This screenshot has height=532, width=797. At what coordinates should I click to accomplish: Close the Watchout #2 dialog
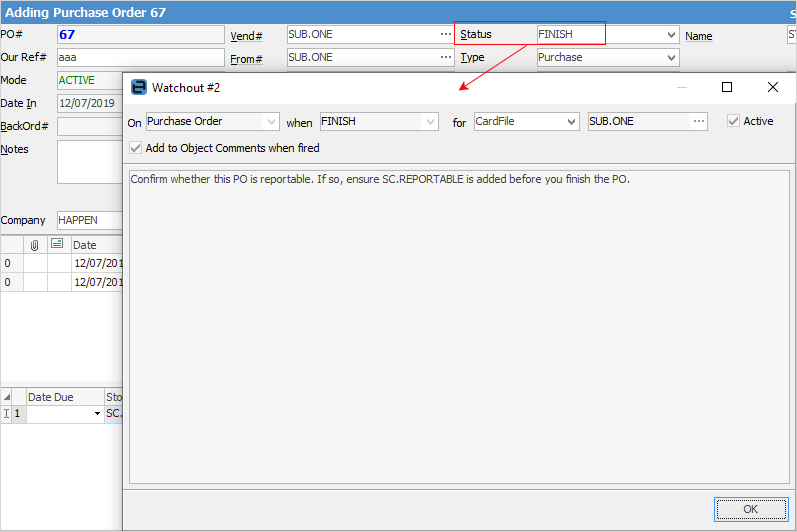coord(773,87)
